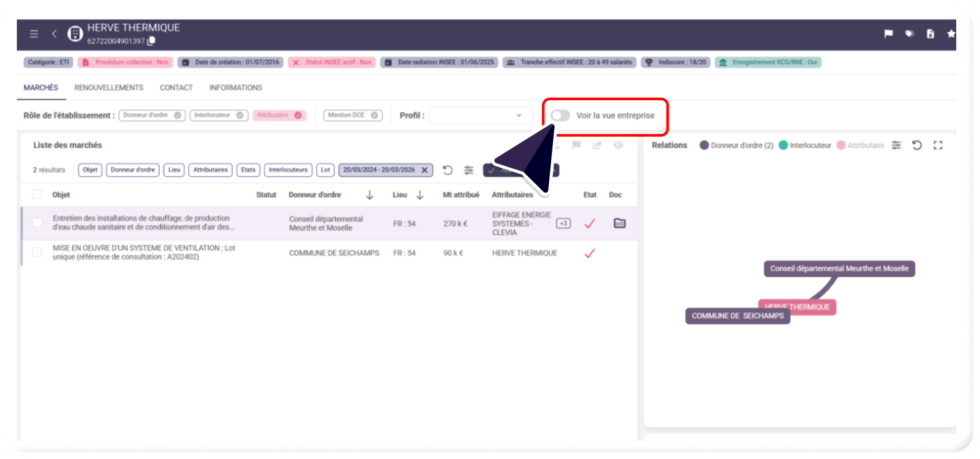The height and width of the screenshot is (459, 980).
Task: Expand Relations panel to fullscreen
Action: click(x=938, y=145)
